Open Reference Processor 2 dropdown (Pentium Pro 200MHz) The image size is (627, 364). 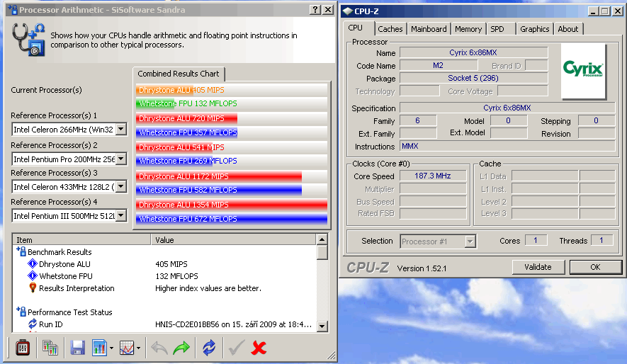120,159
